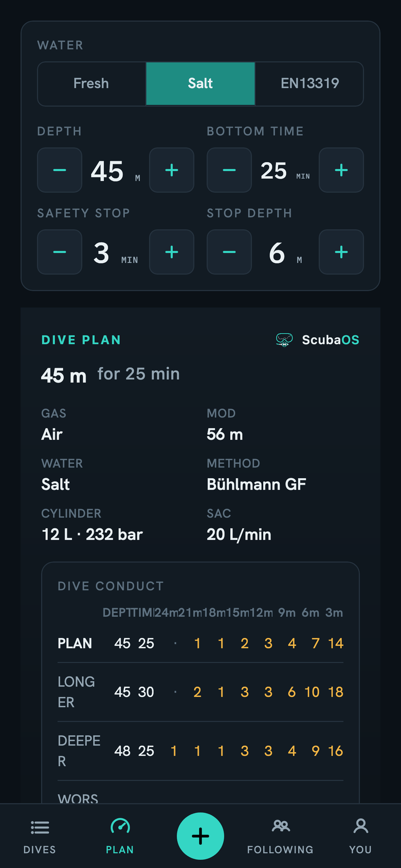Decrease bottom time with minus button
This screenshot has height=868, width=401.
tap(229, 170)
